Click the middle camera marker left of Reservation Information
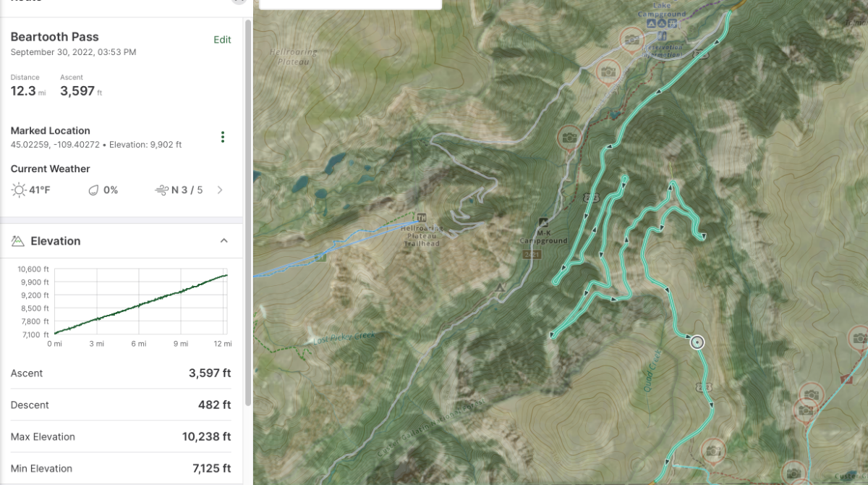The image size is (868, 485). 608,72
